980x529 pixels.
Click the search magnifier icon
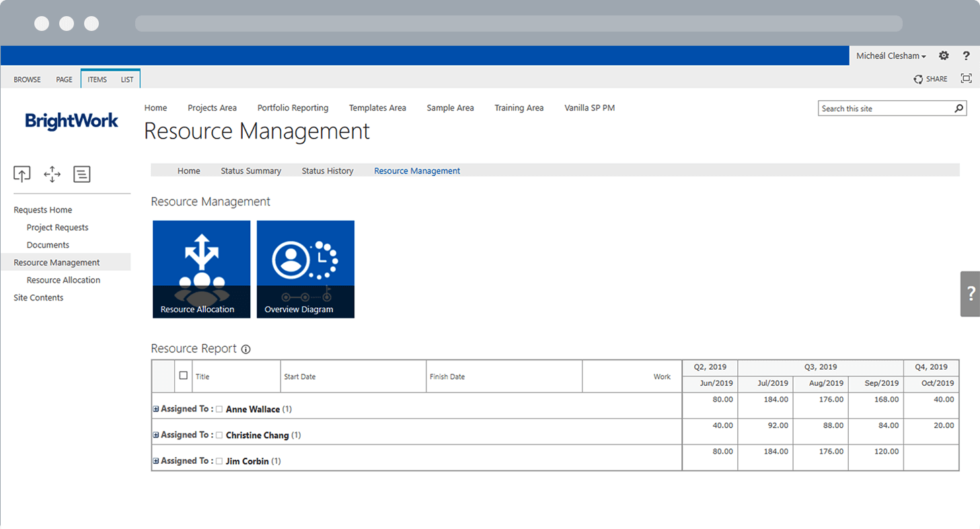959,108
